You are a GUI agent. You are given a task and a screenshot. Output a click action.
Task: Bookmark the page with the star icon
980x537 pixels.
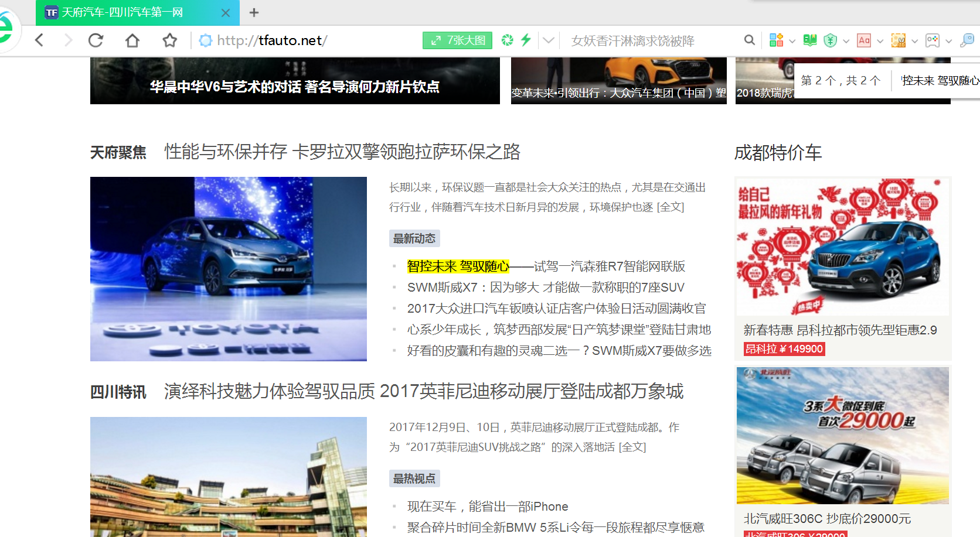click(x=170, y=40)
